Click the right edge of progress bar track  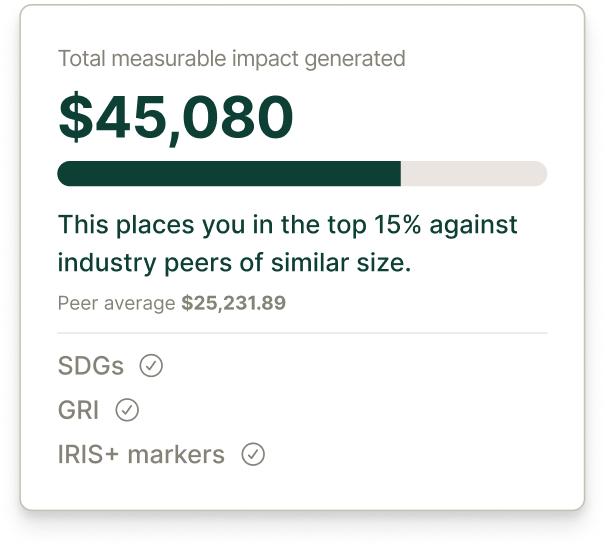tap(541, 173)
